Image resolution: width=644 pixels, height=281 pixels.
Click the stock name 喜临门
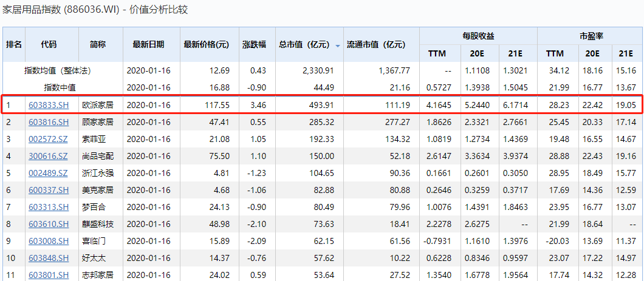94,241
